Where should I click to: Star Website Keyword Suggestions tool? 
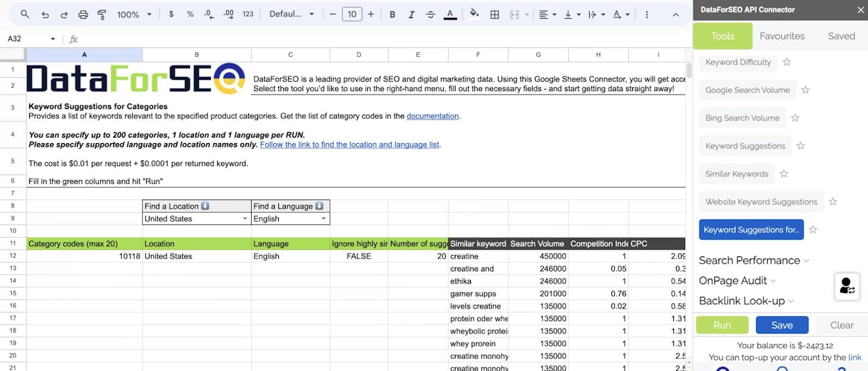coord(833,201)
